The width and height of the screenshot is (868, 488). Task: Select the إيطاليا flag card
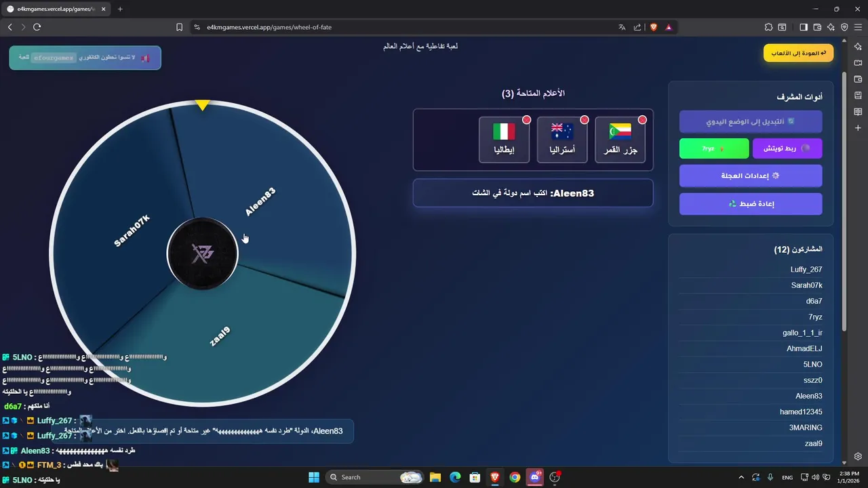click(504, 140)
